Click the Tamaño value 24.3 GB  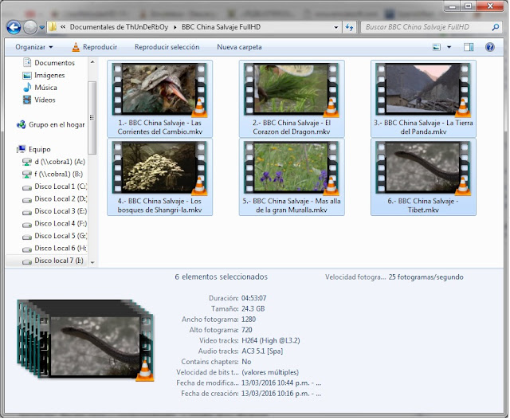[253, 308]
